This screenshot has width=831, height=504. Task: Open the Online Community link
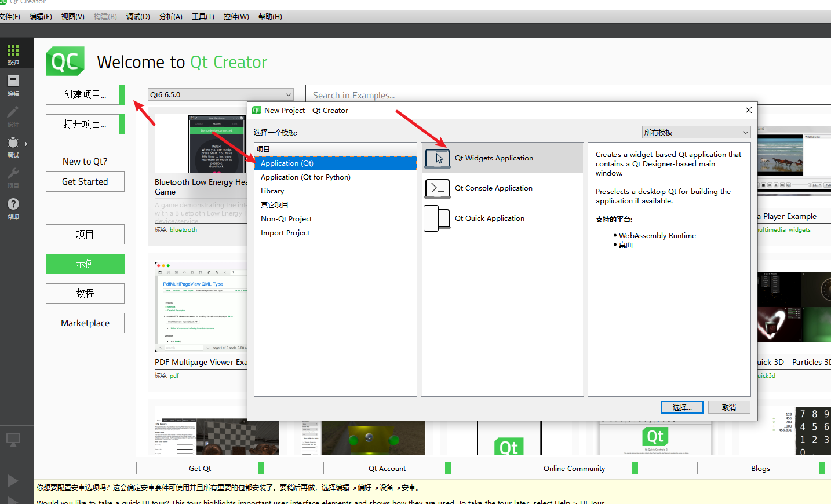tap(574, 468)
